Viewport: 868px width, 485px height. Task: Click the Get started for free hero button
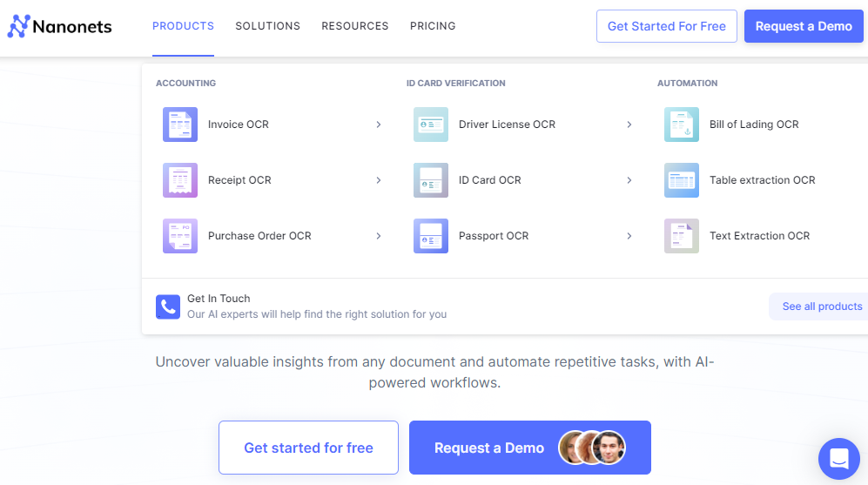pos(308,448)
